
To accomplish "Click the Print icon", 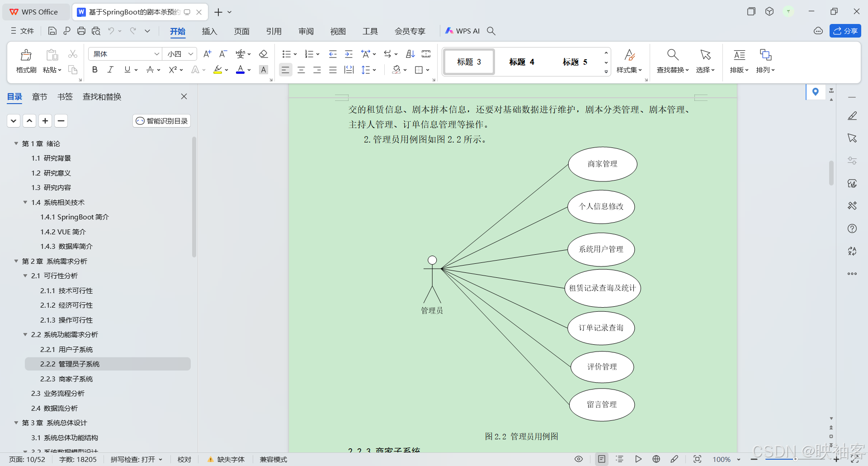I will pyautogui.click(x=81, y=31).
